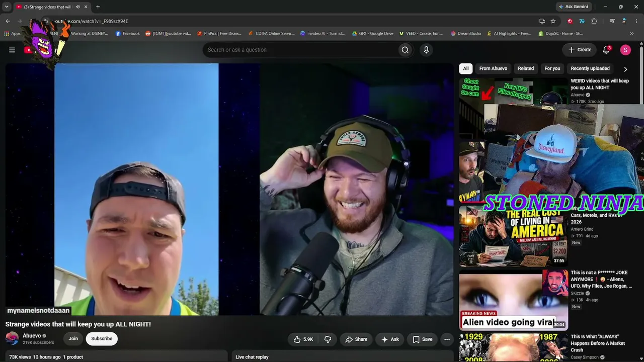Screen dimensions: 644x362
Task: Open the Apps bookmarks shortcut
Action: point(12,34)
